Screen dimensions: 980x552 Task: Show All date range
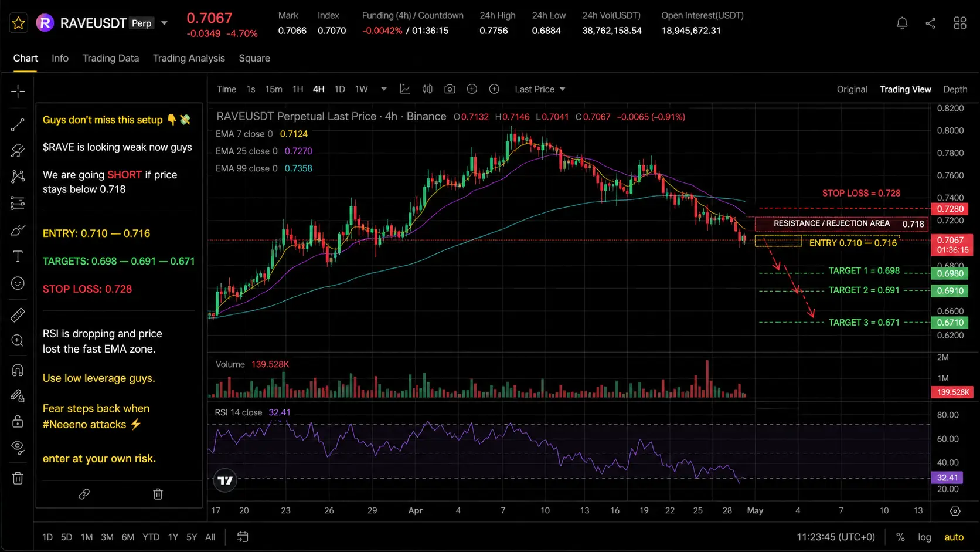click(210, 537)
